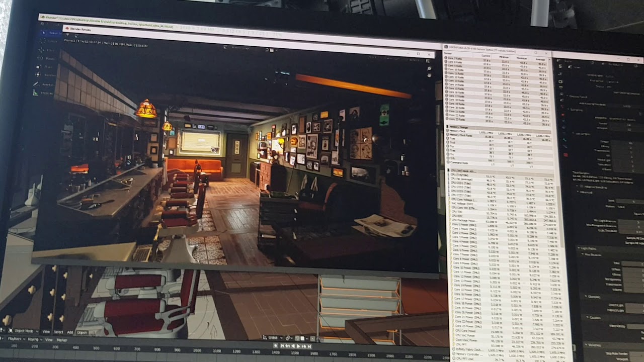
Task: Click the Filter Glossy value field
Action: tap(635, 326)
